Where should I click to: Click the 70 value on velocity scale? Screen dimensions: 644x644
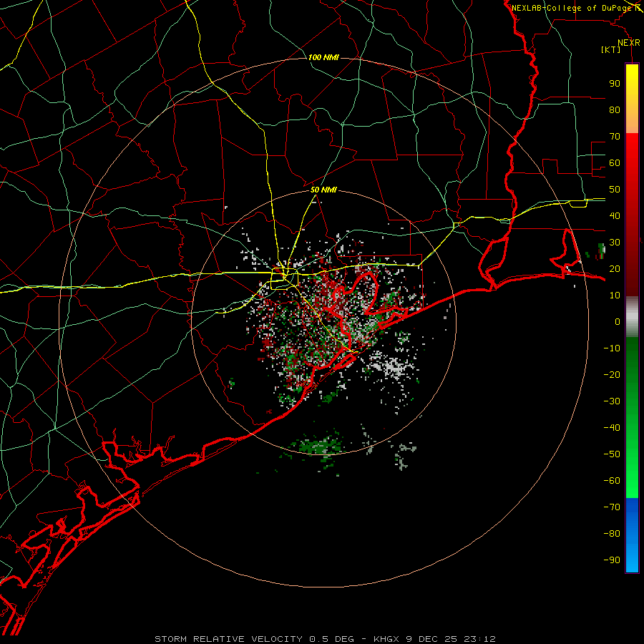click(x=615, y=137)
